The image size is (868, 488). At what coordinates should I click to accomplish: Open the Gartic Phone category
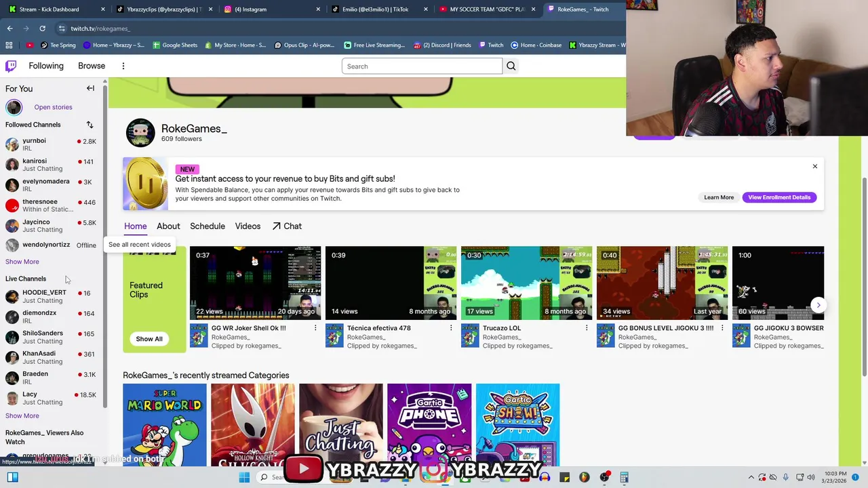[429, 425]
